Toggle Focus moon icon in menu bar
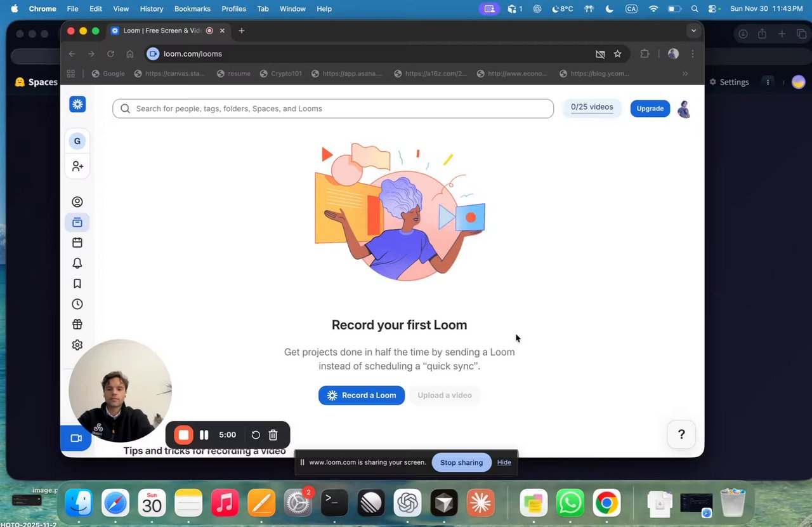This screenshot has height=527, width=812. (610, 9)
